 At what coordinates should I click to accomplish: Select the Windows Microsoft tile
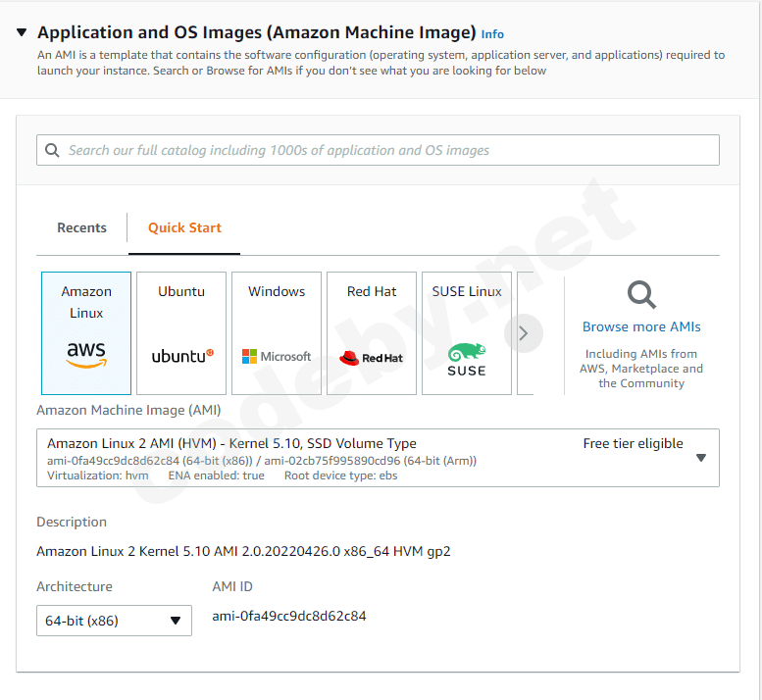(277, 333)
